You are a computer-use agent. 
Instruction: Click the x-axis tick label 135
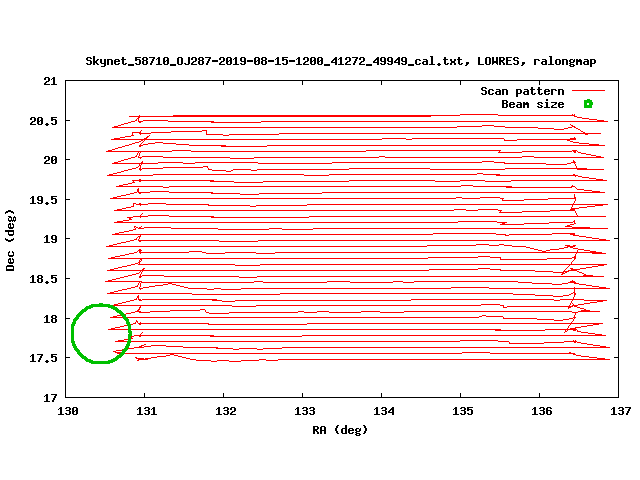coord(463,411)
